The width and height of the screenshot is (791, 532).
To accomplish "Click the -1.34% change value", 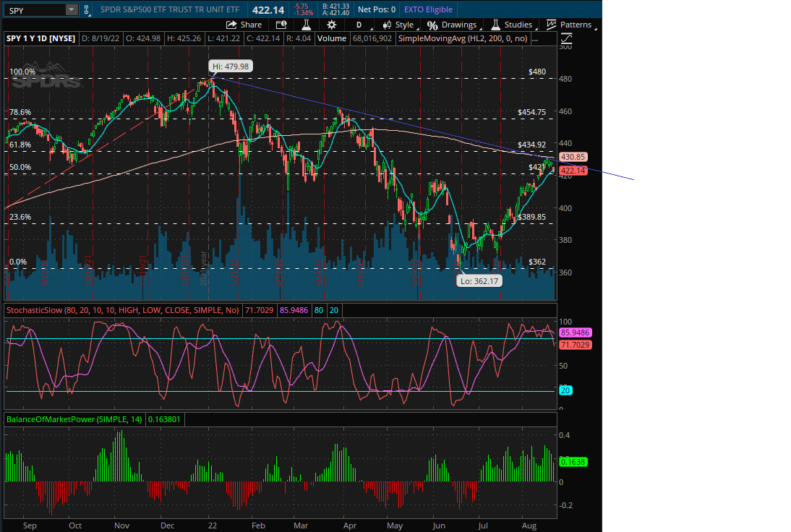I will pos(303,13).
